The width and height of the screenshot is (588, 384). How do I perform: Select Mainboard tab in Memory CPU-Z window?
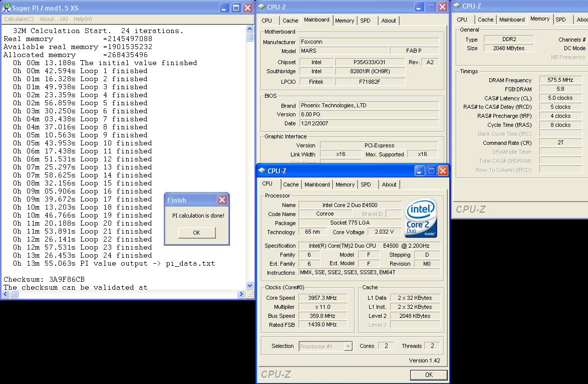pyautogui.click(x=512, y=20)
